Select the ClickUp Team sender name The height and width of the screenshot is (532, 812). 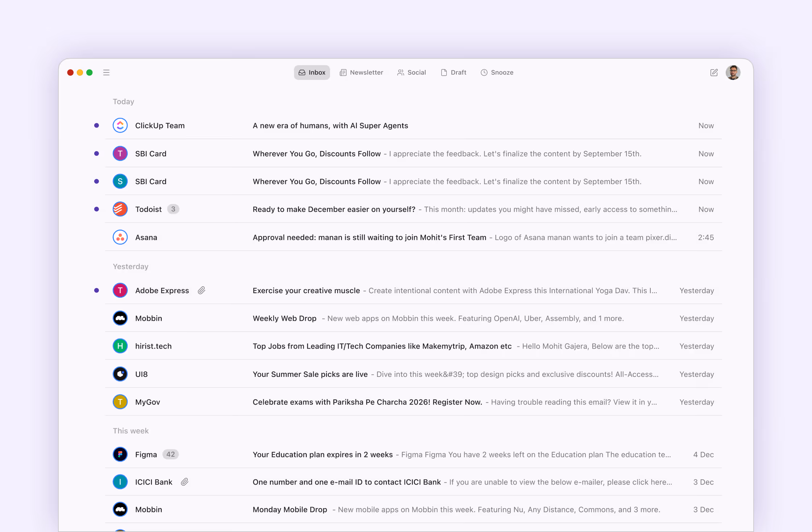(160, 125)
